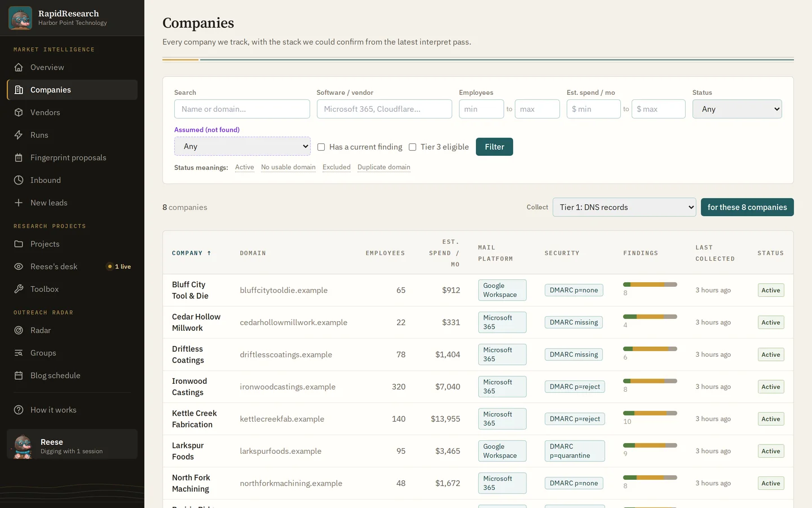
Task: Click the Groups icon in sidebar
Action: tap(19, 353)
